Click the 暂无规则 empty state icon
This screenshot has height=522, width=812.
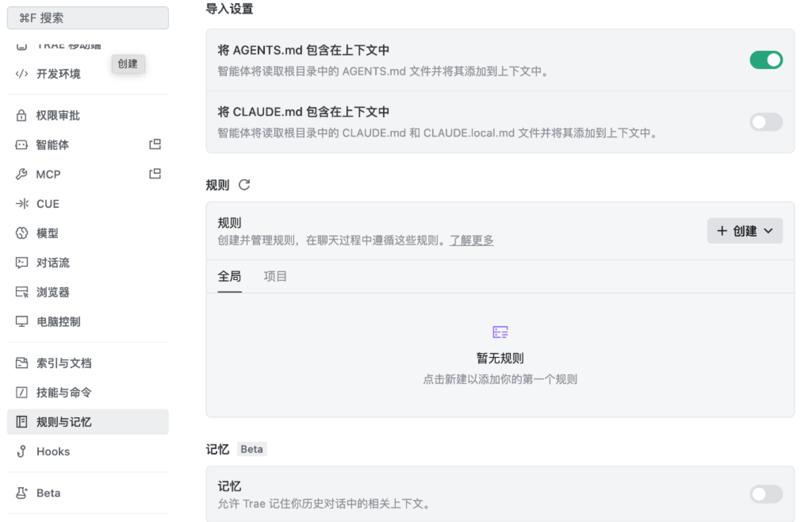tap(500, 332)
